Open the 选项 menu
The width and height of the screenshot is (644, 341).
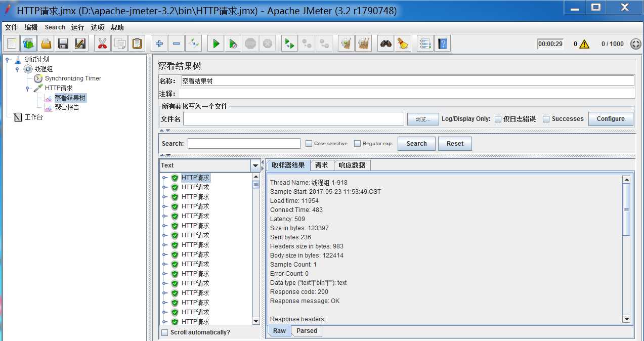98,27
